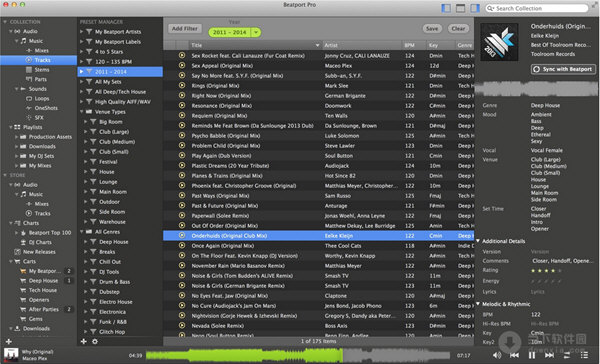
Task: Preview Sex Rocket track using its play icon
Action: click(182, 55)
